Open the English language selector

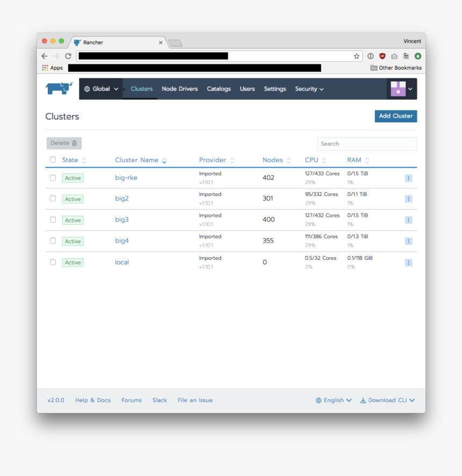coord(334,400)
